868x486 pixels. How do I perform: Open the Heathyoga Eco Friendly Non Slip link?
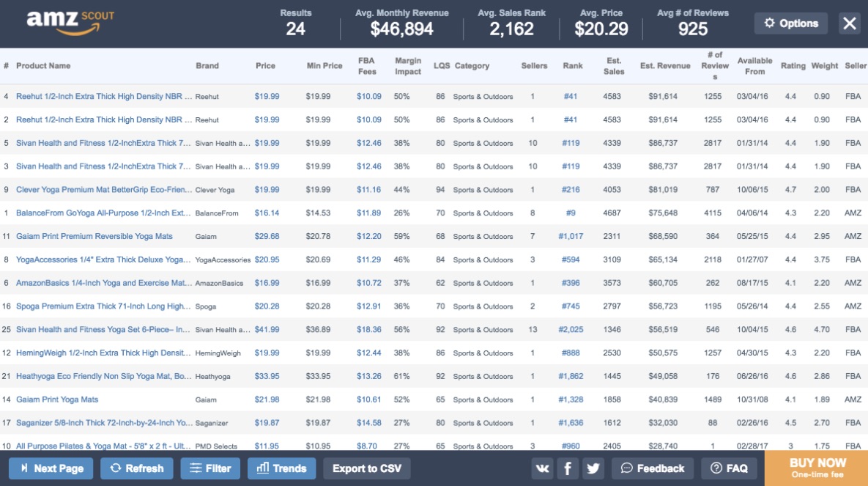pos(104,376)
